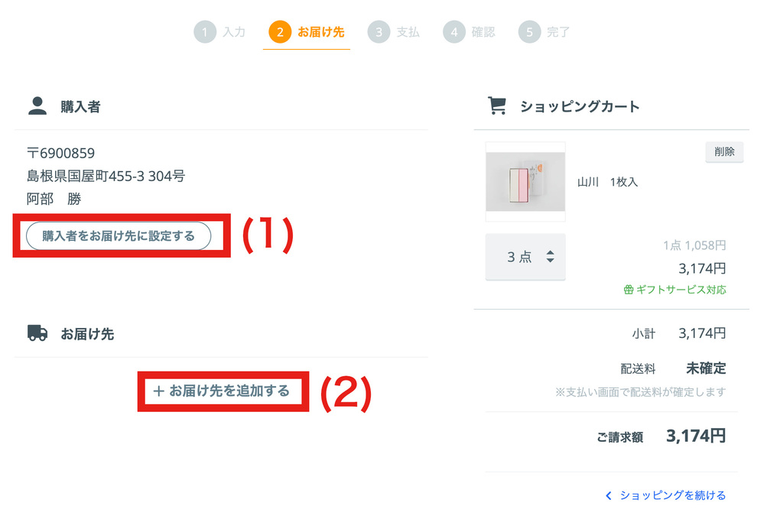The image size is (764, 532).
Task: Click the back chevron beside ショッピングを続ける
Action: pyautogui.click(x=608, y=496)
